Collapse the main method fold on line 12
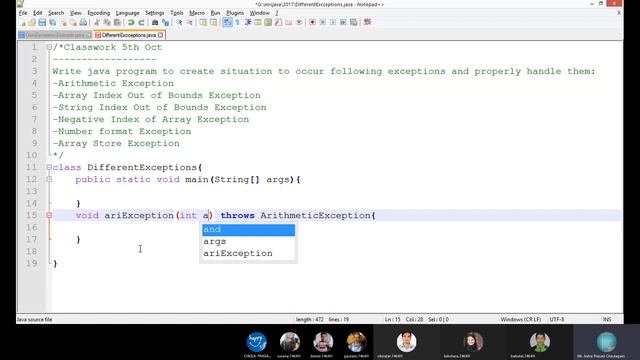The height and width of the screenshot is (360, 640). pyautogui.click(x=49, y=179)
